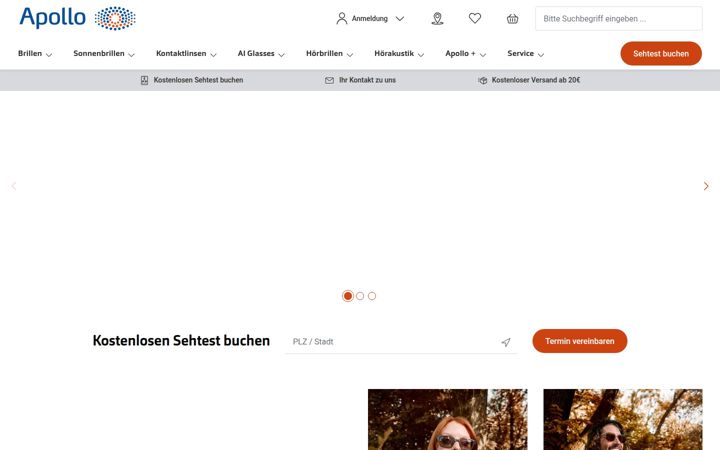The image size is (720, 450).
Task: Open the Kontaktlinsen menu item
Action: click(x=181, y=53)
